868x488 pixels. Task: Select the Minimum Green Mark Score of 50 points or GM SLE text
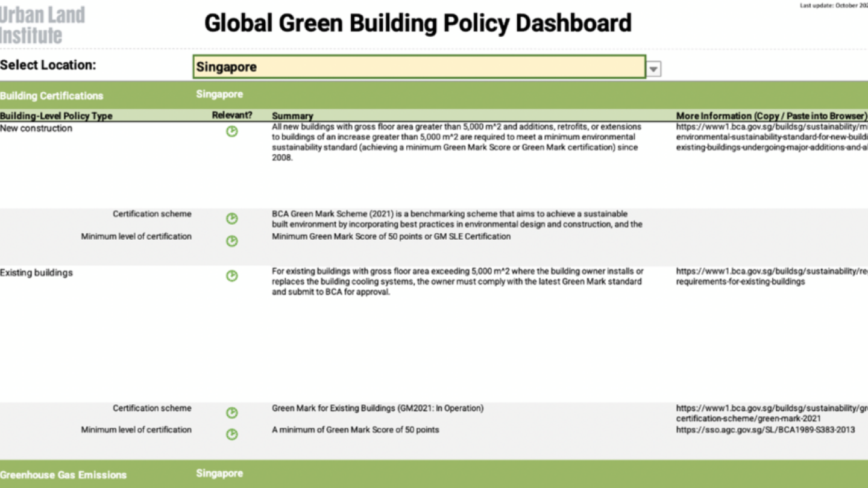(x=391, y=237)
